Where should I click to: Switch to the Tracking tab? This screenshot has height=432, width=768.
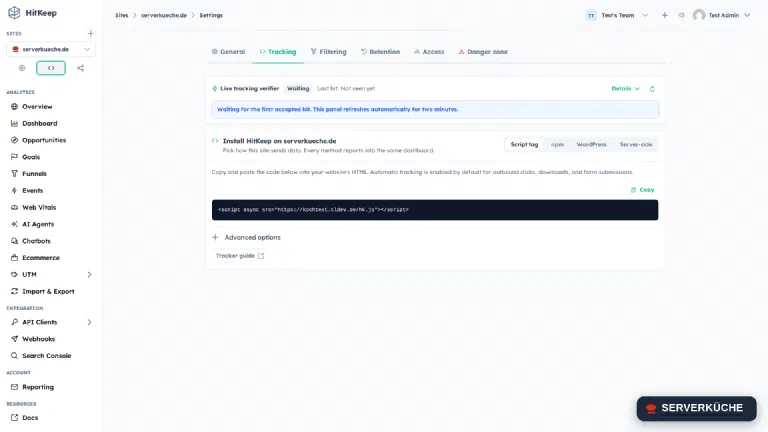point(278,52)
